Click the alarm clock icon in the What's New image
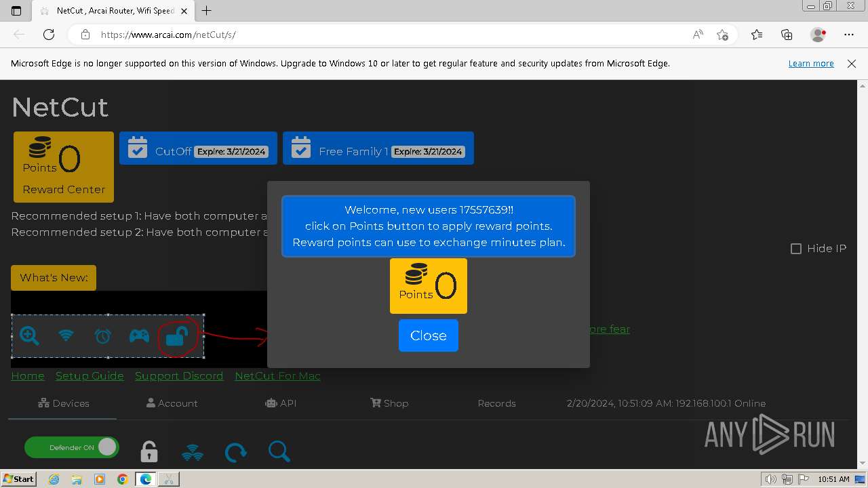The image size is (868, 488). tap(102, 335)
